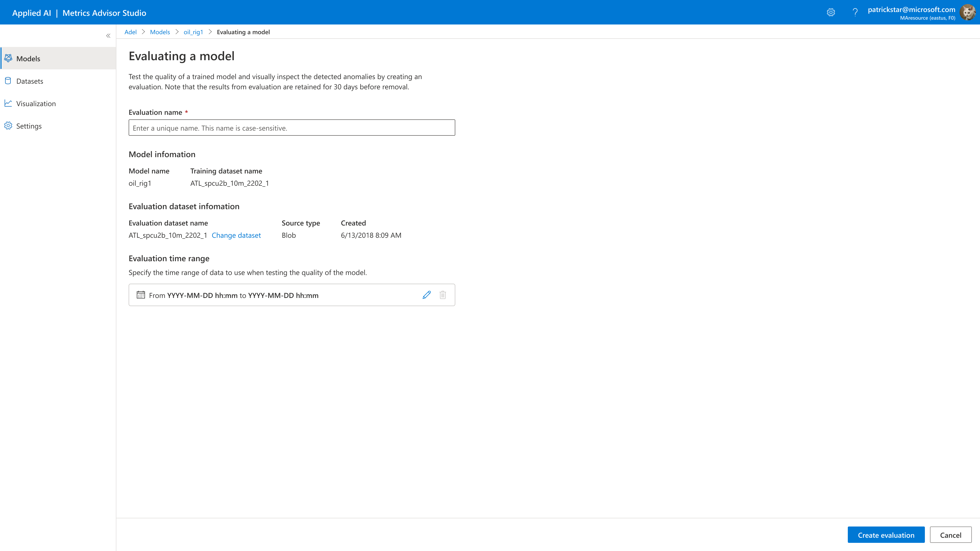The width and height of the screenshot is (980, 551).
Task: Delete time range with trash icon
Action: pos(443,295)
